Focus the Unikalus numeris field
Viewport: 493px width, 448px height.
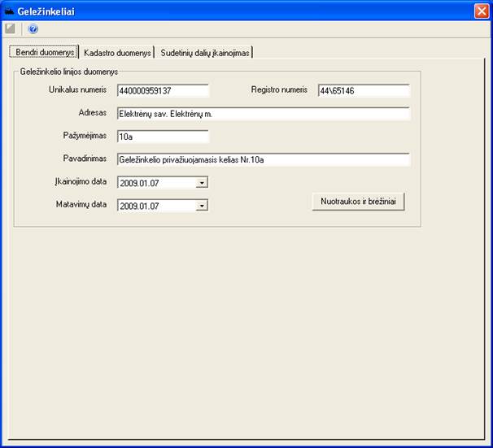pyautogui.click(x=163, y=91)
